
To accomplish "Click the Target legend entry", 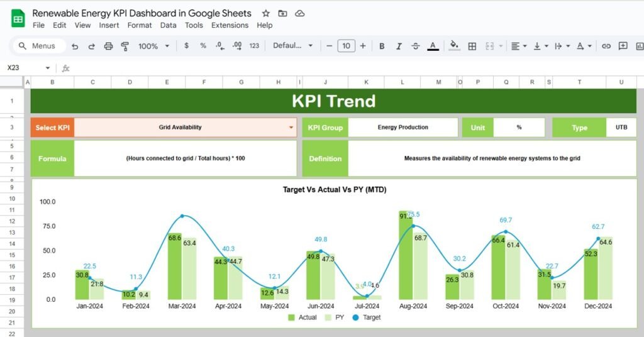I will (367, 318).
